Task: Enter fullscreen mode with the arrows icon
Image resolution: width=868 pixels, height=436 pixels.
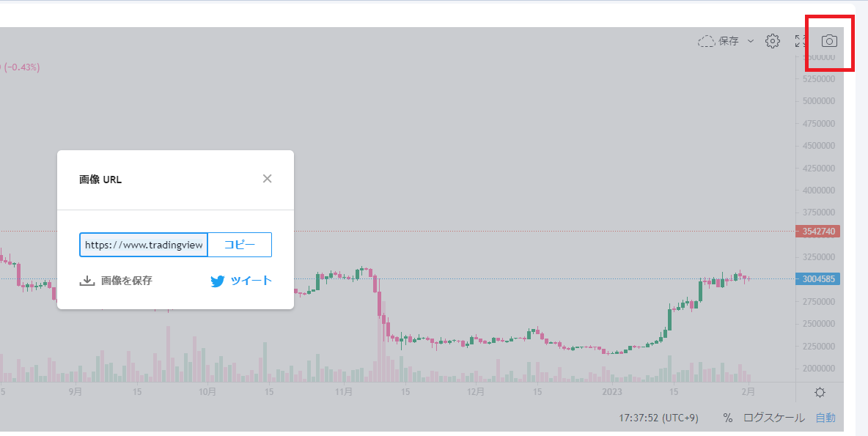Action: 801,41
